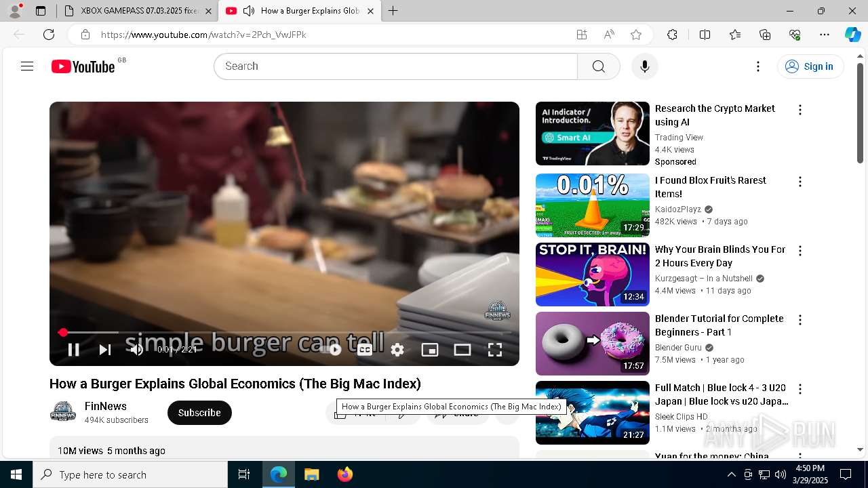Open the video settings gear
Viewport: 868px width, 488px height.
(397, 350)
